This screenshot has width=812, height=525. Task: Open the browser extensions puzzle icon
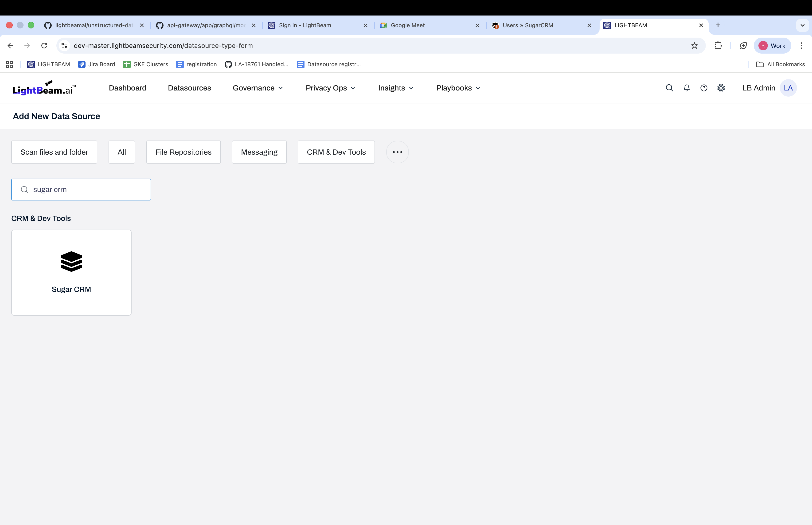click(718, 46)
